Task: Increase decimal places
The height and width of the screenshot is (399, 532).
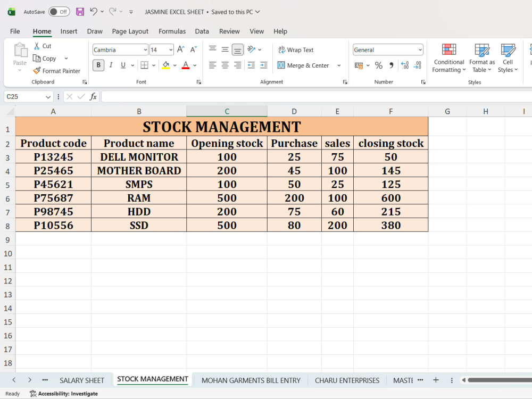Action: 405,65
